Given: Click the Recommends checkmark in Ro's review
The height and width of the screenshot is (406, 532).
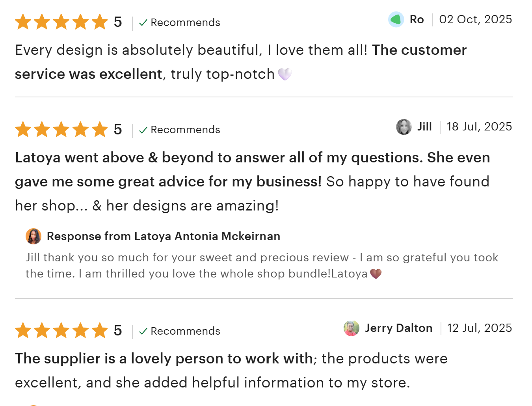Looking at the screenshot, I should [143, 22].
